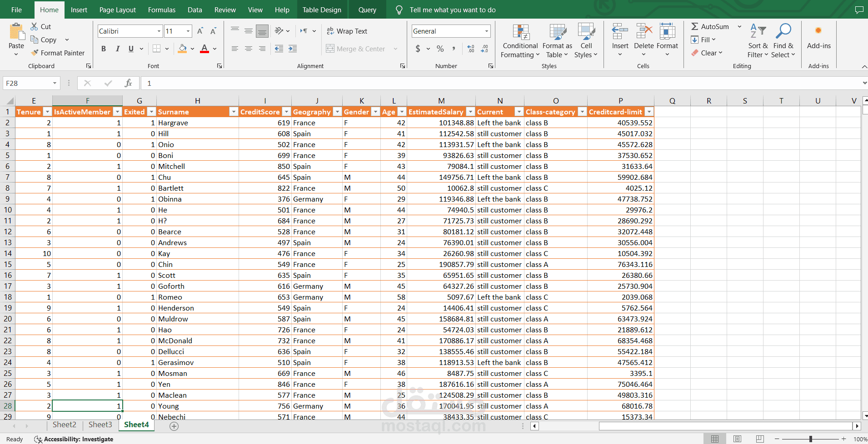The width and height of the screenshot is (868, 444).
Task: Open the Tenure column filter dropdown
Action: 47,112
